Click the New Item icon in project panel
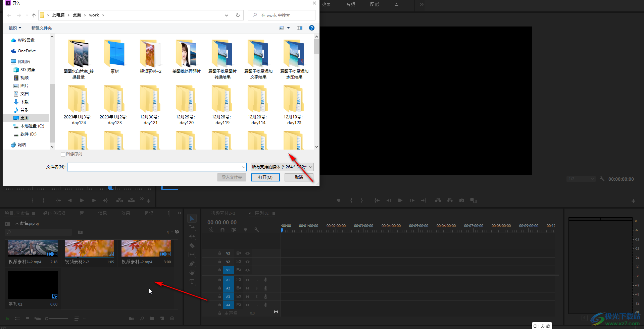Screen dimensions: 644x329 tap(162, 319)
